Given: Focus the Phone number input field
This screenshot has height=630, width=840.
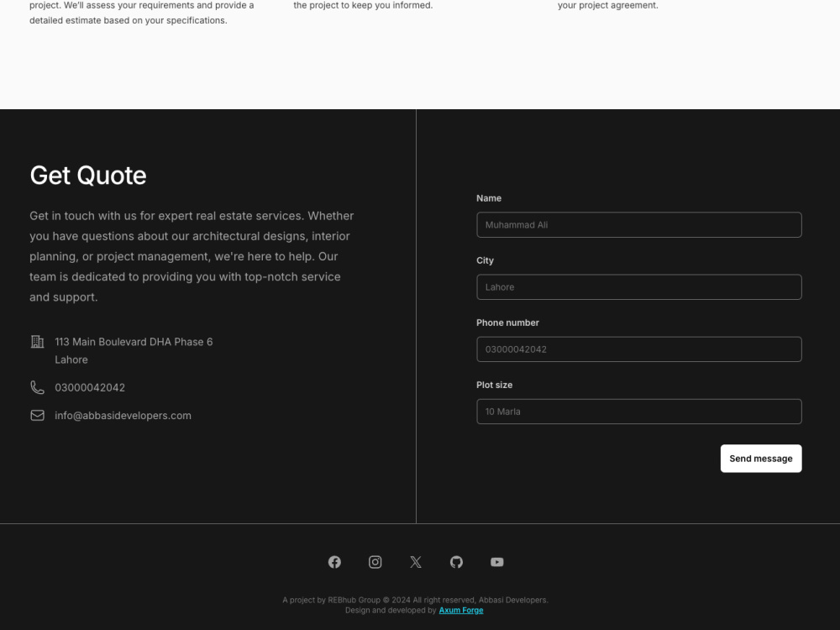Looking at the screenshot, I should (639, 349).
